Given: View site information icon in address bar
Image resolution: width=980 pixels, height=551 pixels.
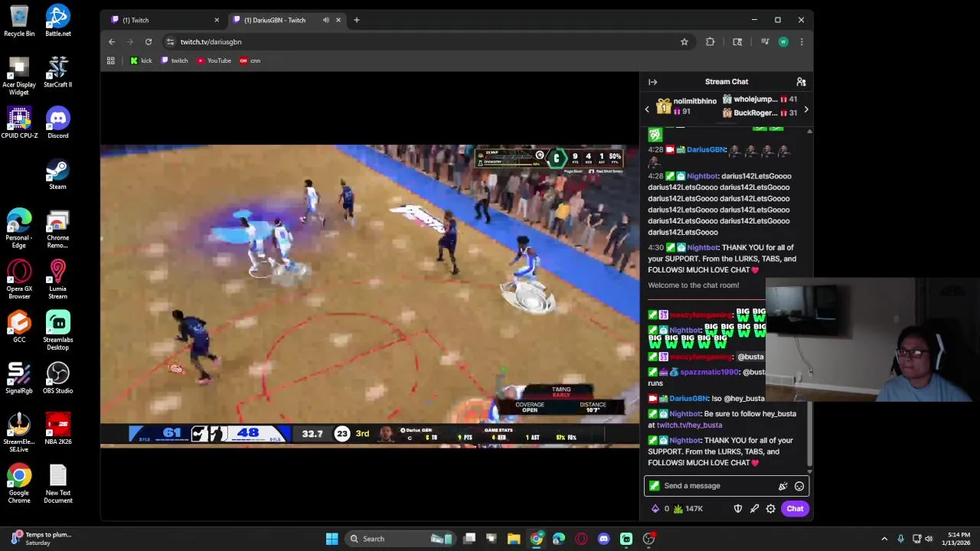Looking at the screenshot, I should pos(170,42).
